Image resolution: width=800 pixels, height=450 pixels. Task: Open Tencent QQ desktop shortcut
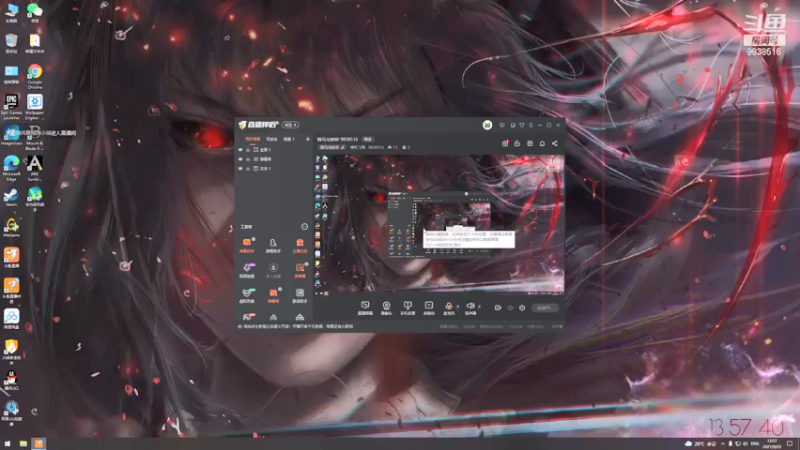tap(11, 380)
